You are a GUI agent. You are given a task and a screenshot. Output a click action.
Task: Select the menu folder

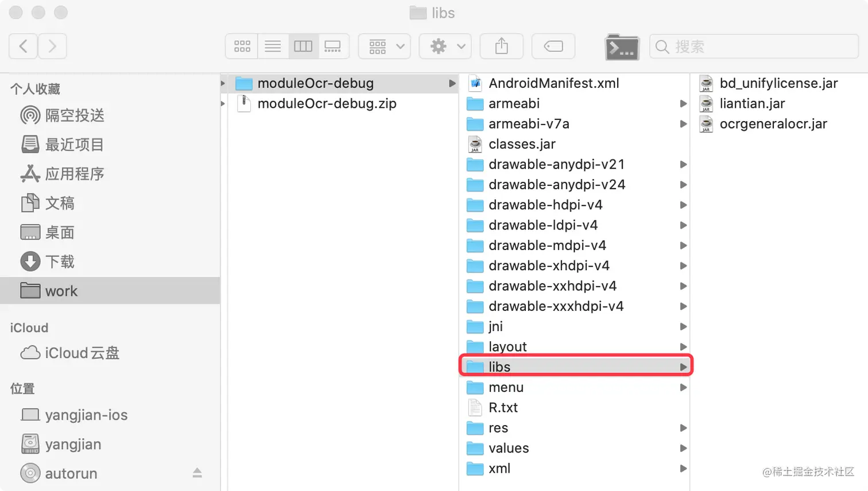pyautogui.click(x=574, y=387)
